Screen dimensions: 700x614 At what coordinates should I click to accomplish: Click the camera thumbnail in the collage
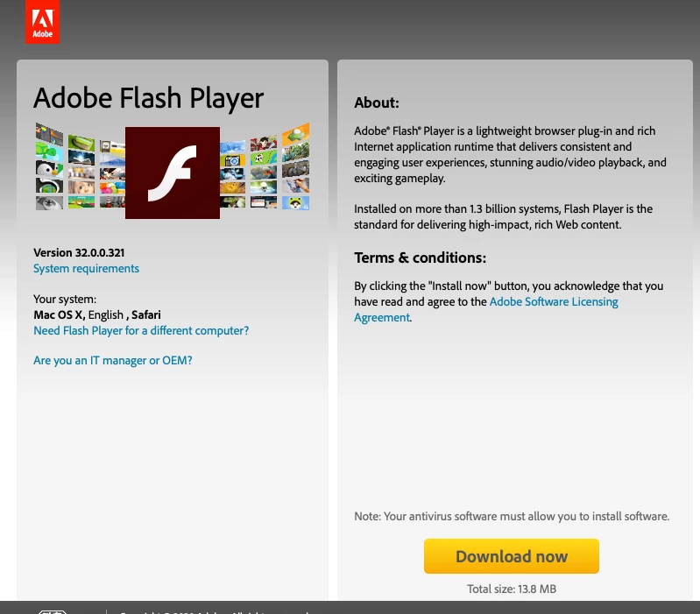coord(232,160)
